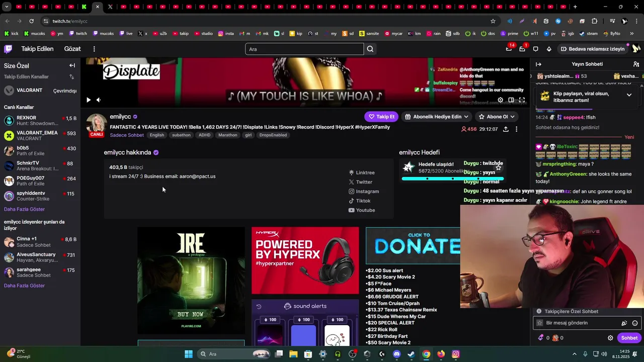Viewport: 644px width, 362px height.
Task: Toggle theater mode on the player
Action: tap(511, 100)
